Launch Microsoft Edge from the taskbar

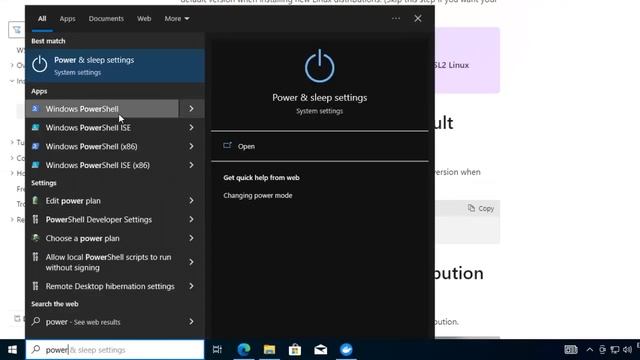pos(244,350)
